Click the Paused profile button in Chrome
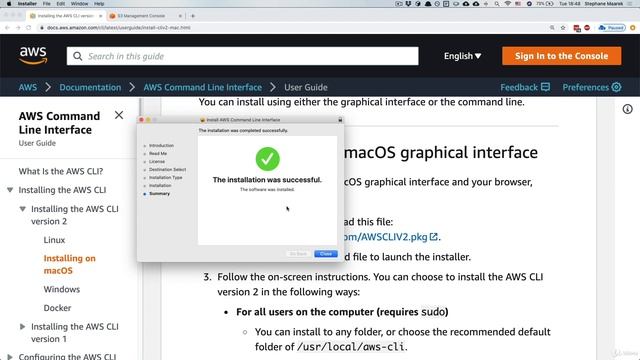The height and width of the screenshot is (360, 640). click(x=611, y=28)
